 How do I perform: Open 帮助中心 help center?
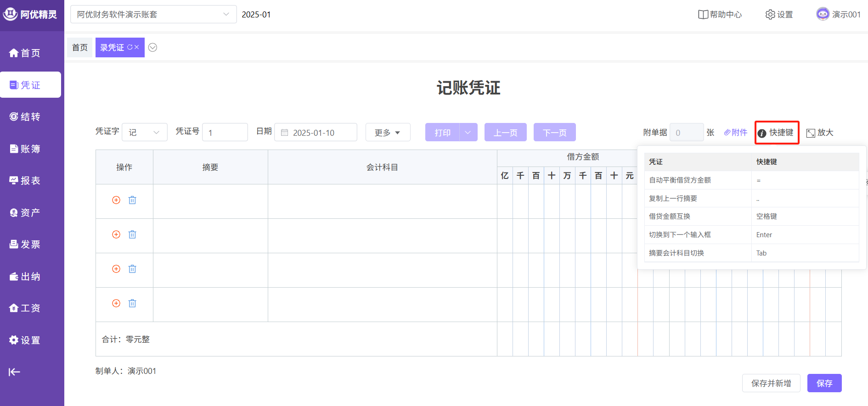720,15
